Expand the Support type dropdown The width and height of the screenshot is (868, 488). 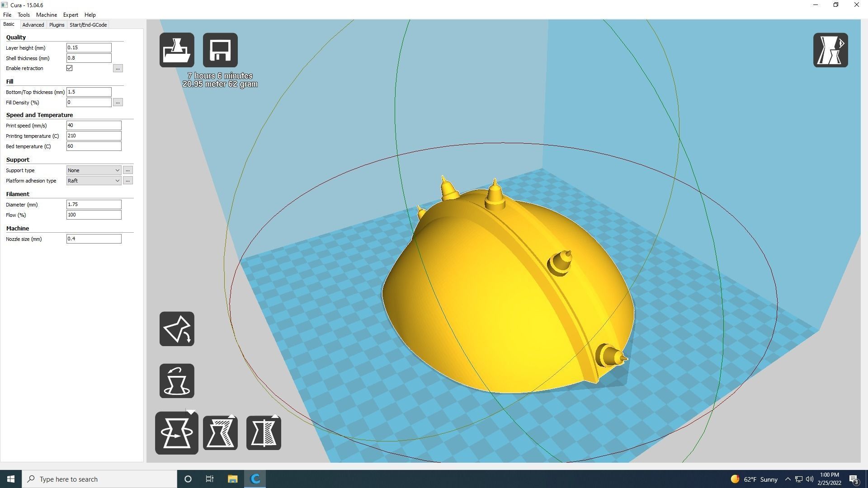[x=94, y=170]
